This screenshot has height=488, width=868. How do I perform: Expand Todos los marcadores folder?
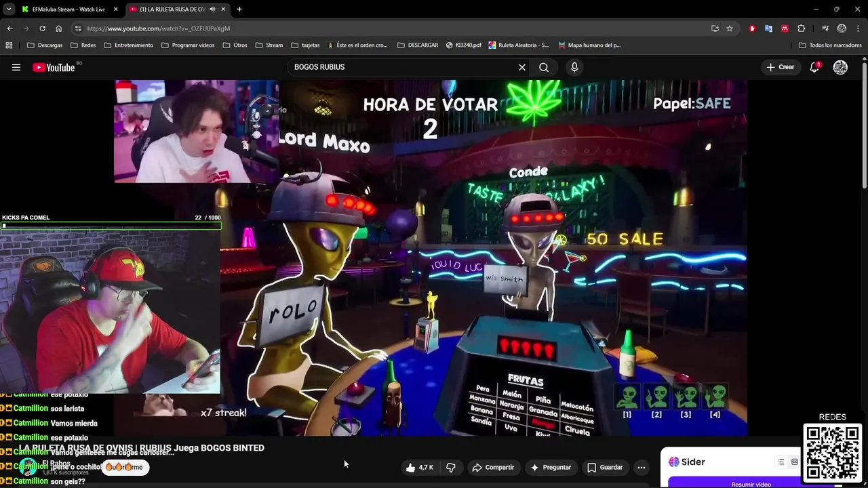click(x=830, y=45)
